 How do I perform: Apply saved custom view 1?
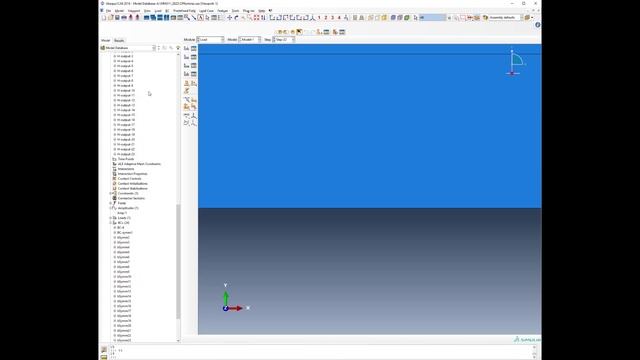pyautogui.click(x=319, y=18)
